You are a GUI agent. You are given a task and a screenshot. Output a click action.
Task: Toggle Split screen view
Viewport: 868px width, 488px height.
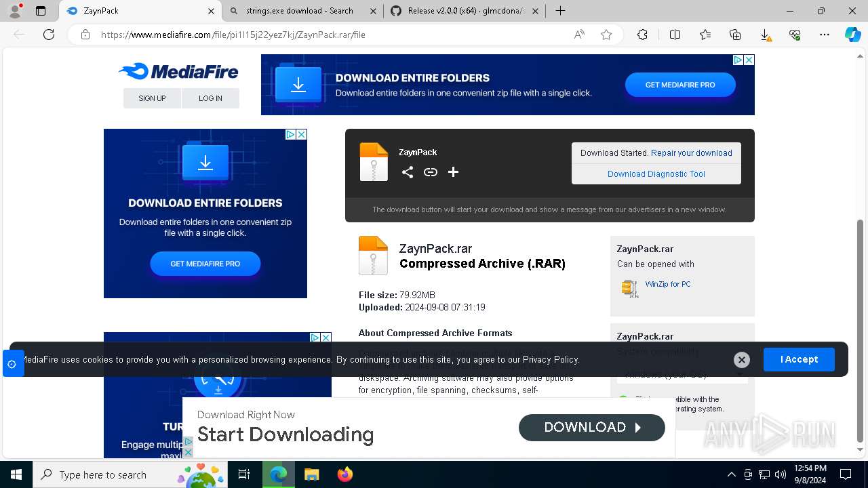(675, 35)
